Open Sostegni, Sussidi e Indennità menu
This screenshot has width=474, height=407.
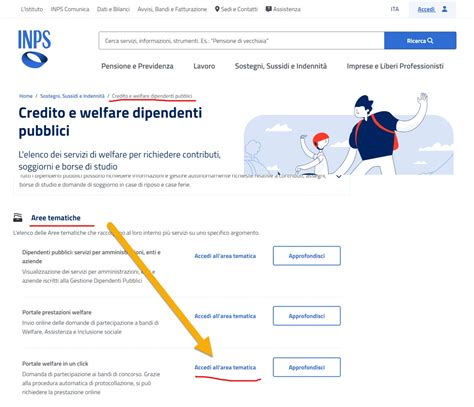pyautogui.click(x=281, y=66)
